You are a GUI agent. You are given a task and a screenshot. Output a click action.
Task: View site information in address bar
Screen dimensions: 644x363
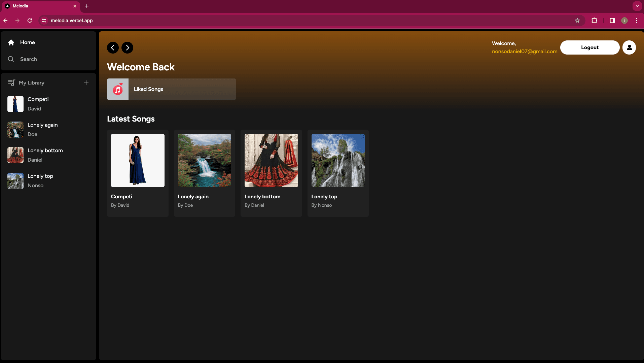pyautogui.click(x=44, y=21)
